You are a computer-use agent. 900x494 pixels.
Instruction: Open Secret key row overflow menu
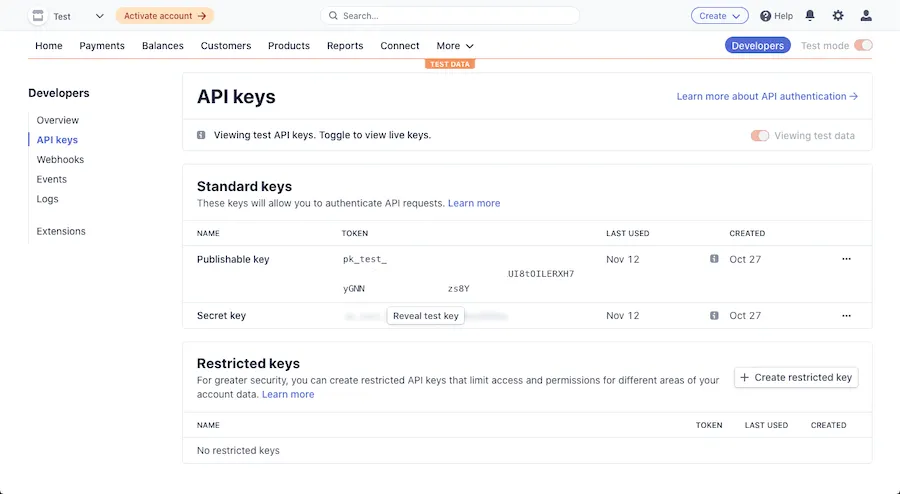tap(846, 316)
